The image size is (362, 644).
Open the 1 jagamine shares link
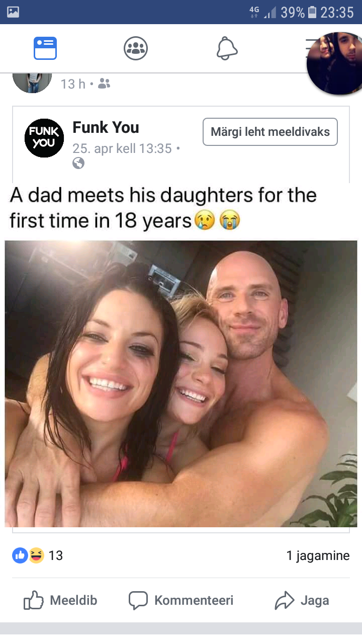318,556
